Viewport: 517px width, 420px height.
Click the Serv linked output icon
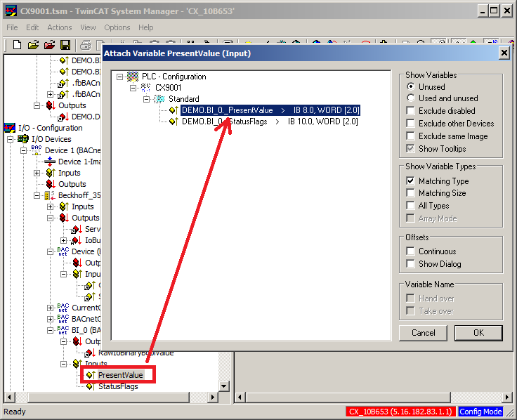pyautogui.click(x=76, y=229)
